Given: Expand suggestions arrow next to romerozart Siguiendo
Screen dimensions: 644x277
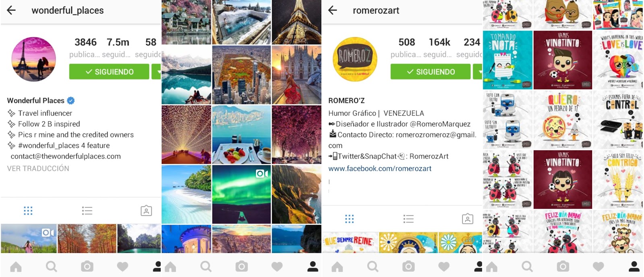Looking at the screenshot, I should (478, 72).
